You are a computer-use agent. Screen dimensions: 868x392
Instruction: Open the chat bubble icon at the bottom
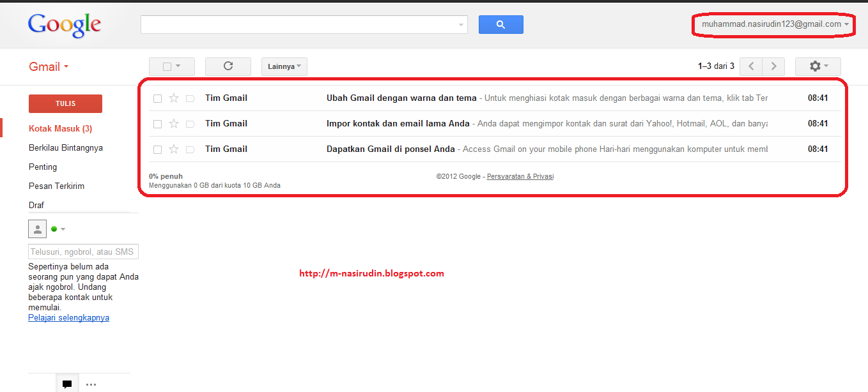[x=67, y=384]
